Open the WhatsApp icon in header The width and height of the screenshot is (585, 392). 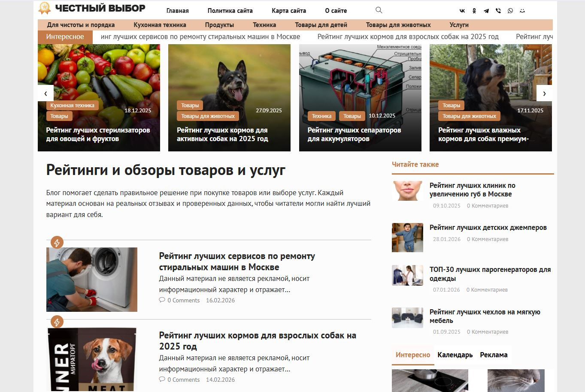pos(510,11)
